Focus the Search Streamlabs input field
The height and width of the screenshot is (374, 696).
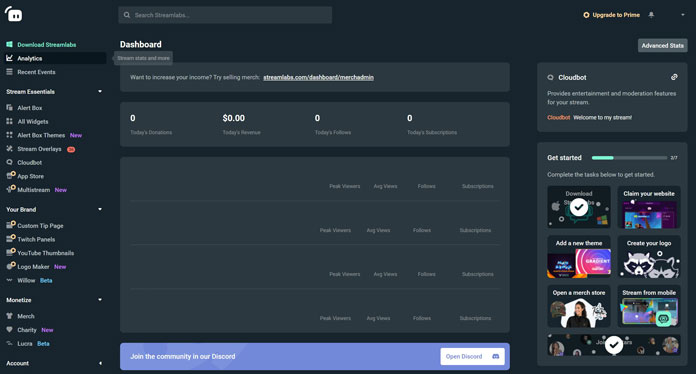pos(225,15)
